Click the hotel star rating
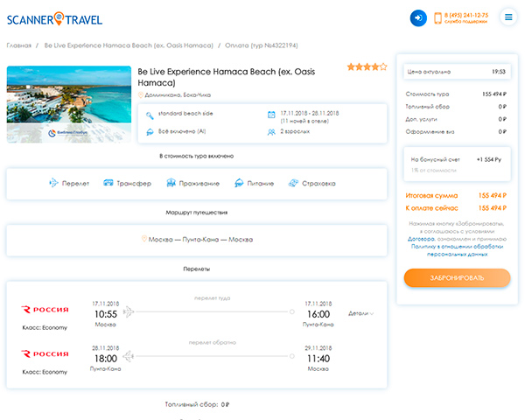 (x=367, y=66)
